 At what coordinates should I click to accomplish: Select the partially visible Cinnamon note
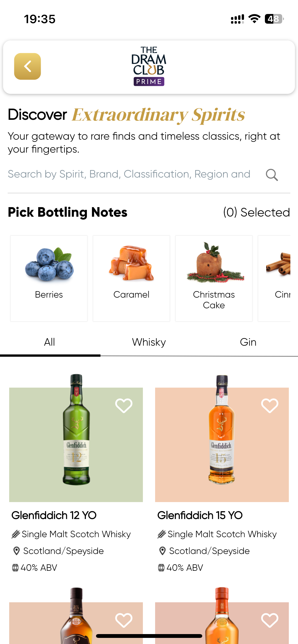click(x=274, y=279)
